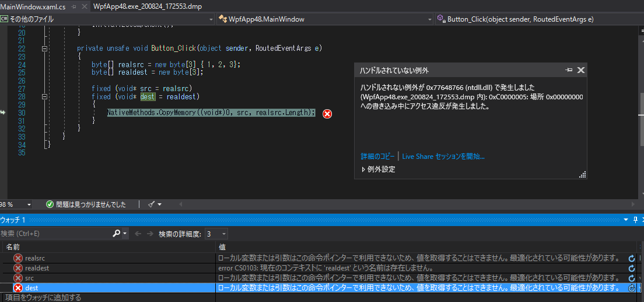Image resolution: width=644 pixels, height=302 pixels.
Task: Collapse the Button_Click method outline at line 22
Action: click(x=44, y=48)
